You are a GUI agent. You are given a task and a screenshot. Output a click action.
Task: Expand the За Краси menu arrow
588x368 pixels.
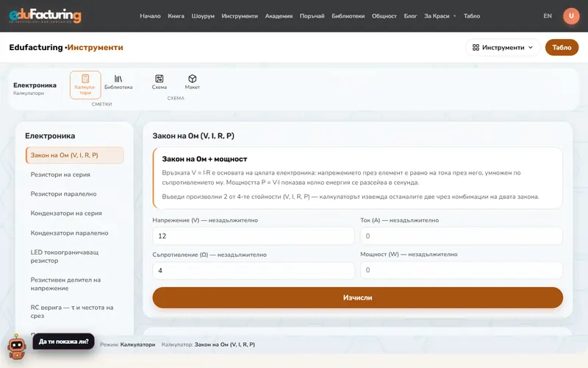[455, 16]
